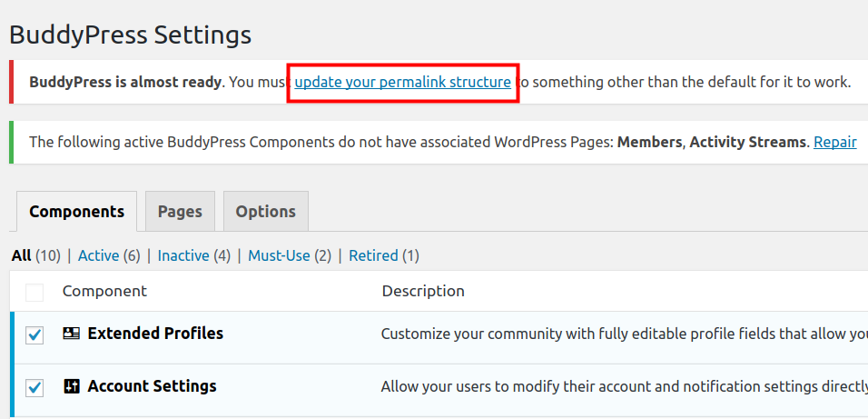Click the Component column header
Viewport: 868px width, 419px height.
[104, 291]
